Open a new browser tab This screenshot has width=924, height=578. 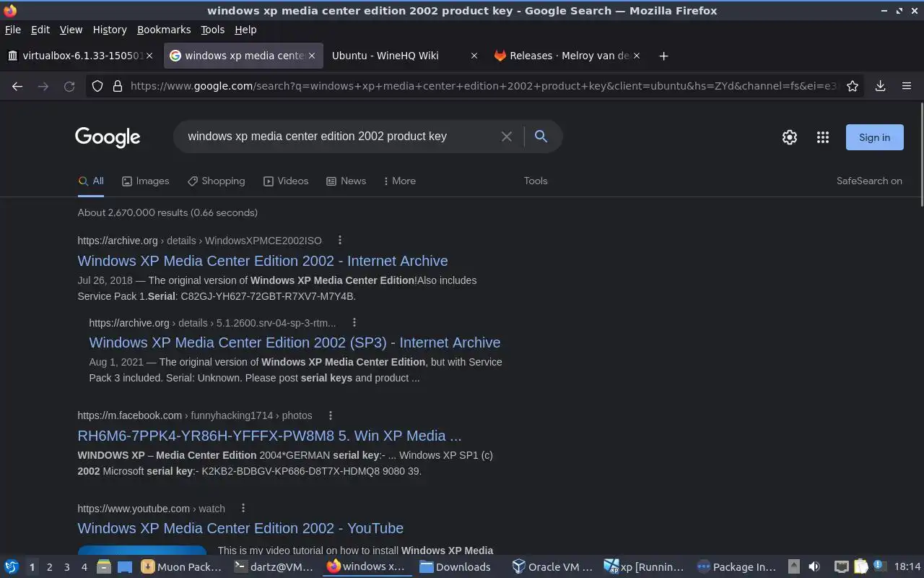tap(663, 56)
